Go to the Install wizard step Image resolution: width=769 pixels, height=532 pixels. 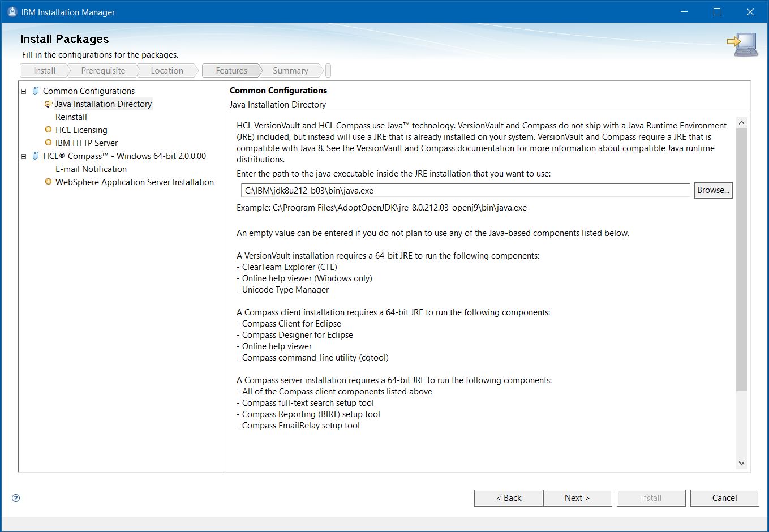[x=44, y=71]
